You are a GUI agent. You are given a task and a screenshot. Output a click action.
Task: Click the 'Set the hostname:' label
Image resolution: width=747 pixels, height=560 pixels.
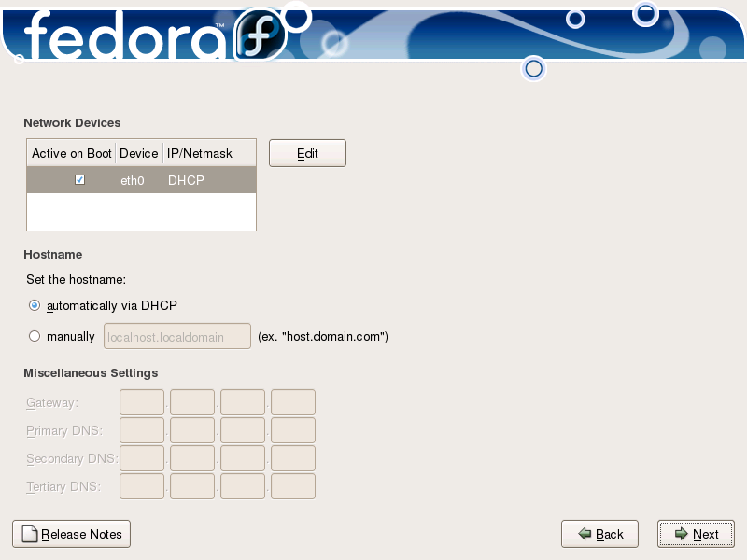pyautogui.click(x=77, y=279)
